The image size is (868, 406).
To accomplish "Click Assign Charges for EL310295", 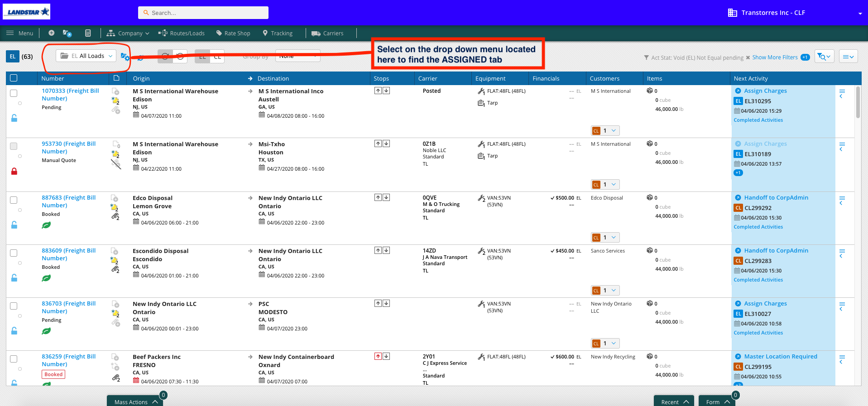I will pos(765,91).
